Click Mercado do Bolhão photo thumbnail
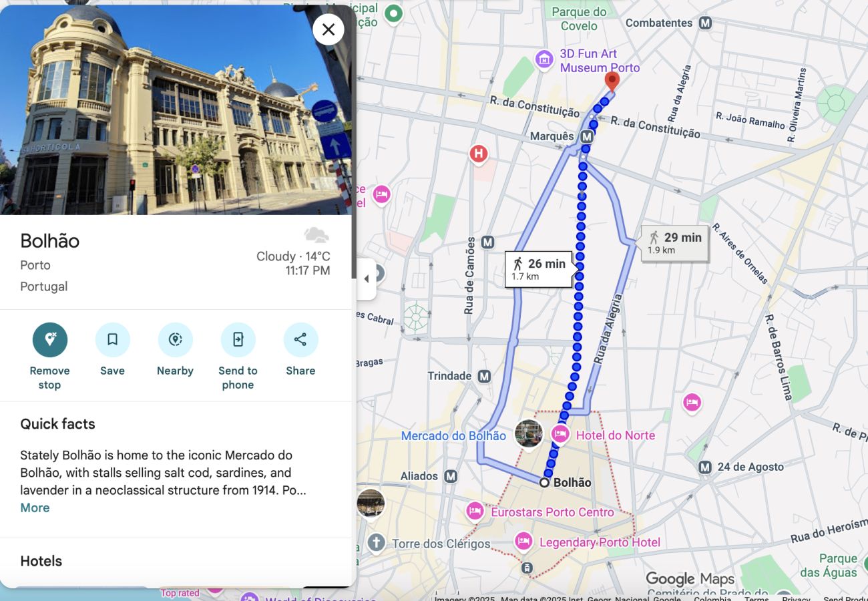This screenshot has height=601, width=868. point(528,434)
